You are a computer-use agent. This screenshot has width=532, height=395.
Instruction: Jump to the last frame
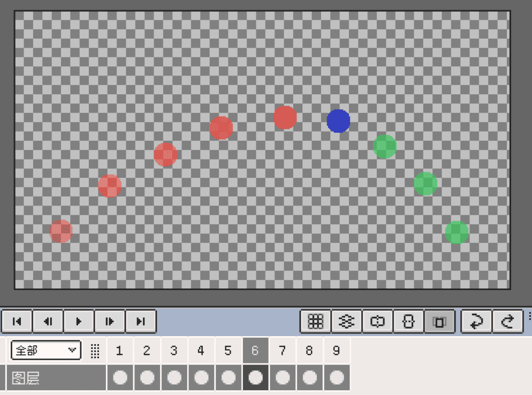coord(141,321)
